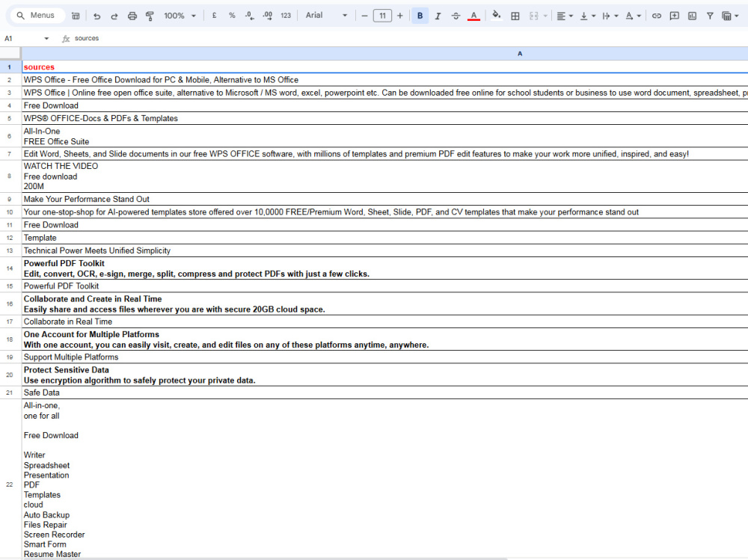The image size is (748, 560).
Task: Open the horizontal align dropdown
Action: 565,16
